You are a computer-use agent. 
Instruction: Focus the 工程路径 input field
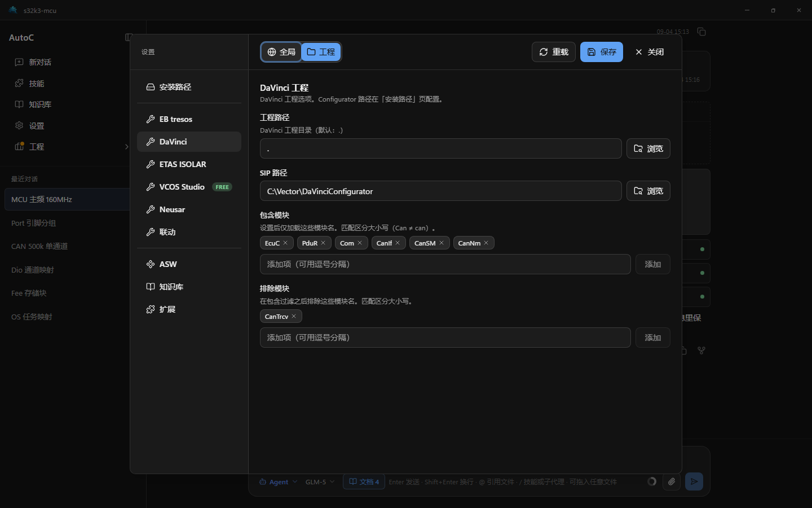(x=441, y=148)
